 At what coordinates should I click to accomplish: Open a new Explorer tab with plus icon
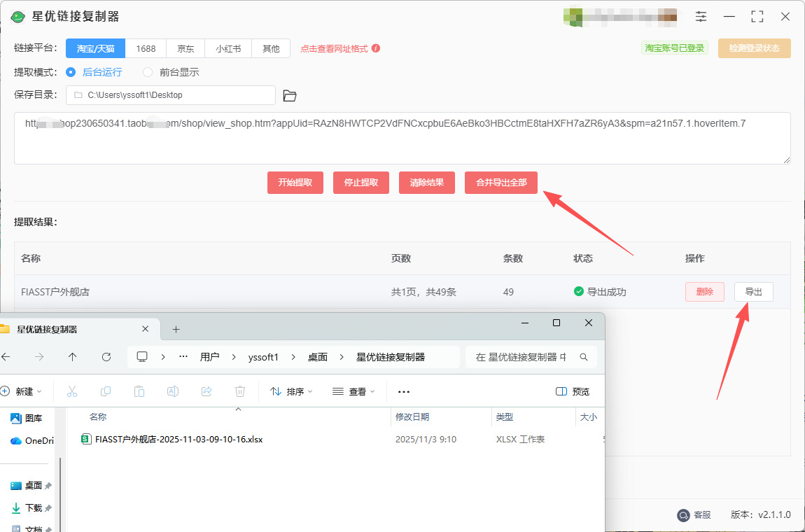pos(176,330)
